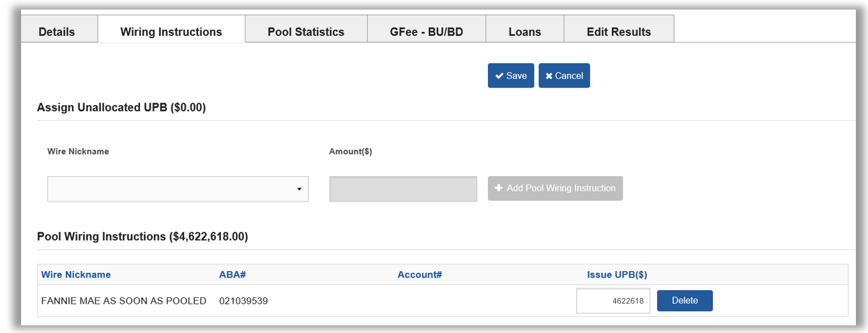Edit the Issue UPB($) value field
Screen dimensions: 868x333
pos(613,301)
